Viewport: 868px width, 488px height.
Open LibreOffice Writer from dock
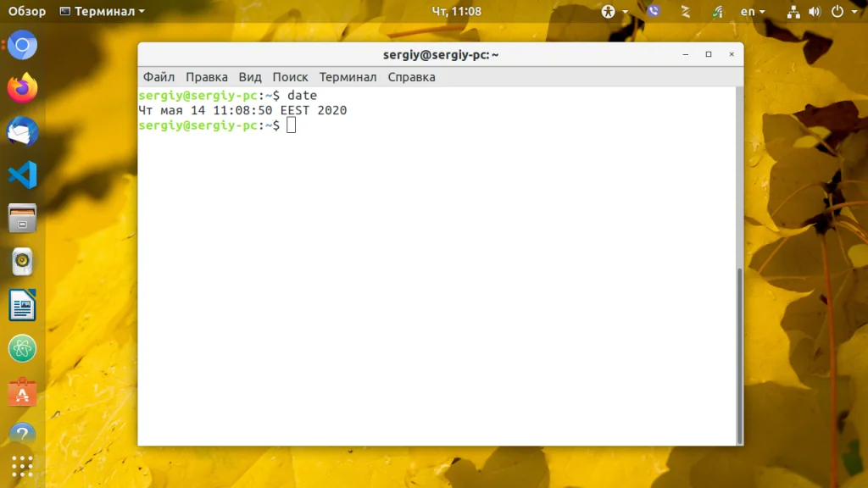pos(22,305)
